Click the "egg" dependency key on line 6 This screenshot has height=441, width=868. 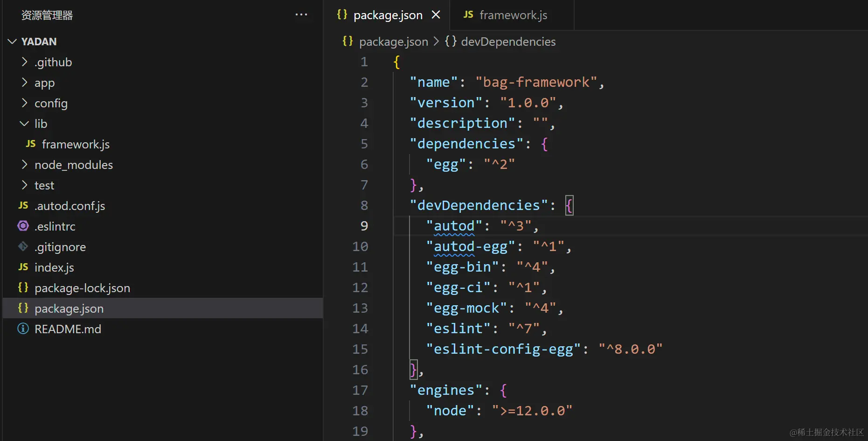446,164
